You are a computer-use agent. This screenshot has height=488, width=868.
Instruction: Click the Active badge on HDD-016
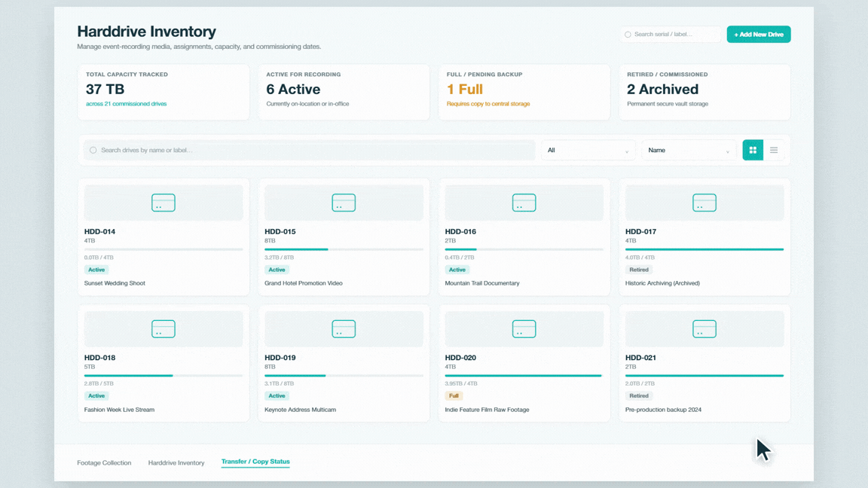pos(457,270)
